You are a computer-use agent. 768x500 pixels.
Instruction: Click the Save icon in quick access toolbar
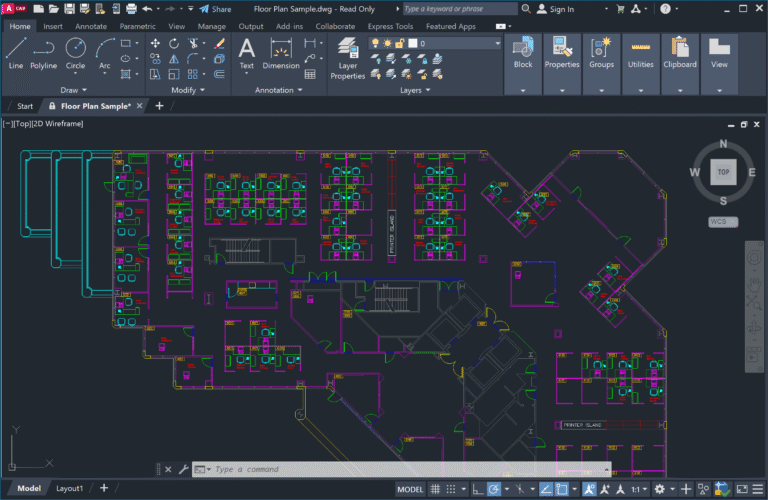click(70, 9)
